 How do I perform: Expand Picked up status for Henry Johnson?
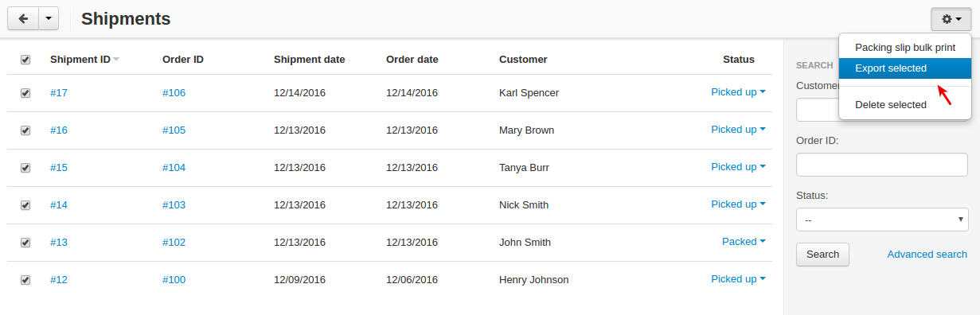tap(738, 279)
